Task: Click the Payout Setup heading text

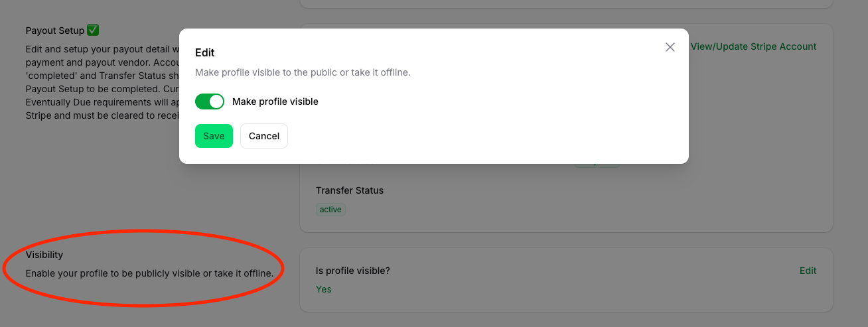Action: point(55,31)
